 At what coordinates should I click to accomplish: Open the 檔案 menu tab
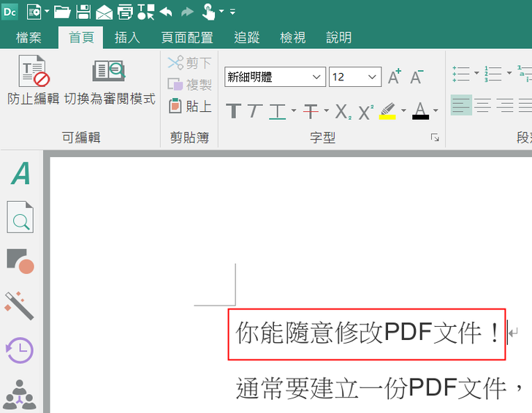coord(28,37)
